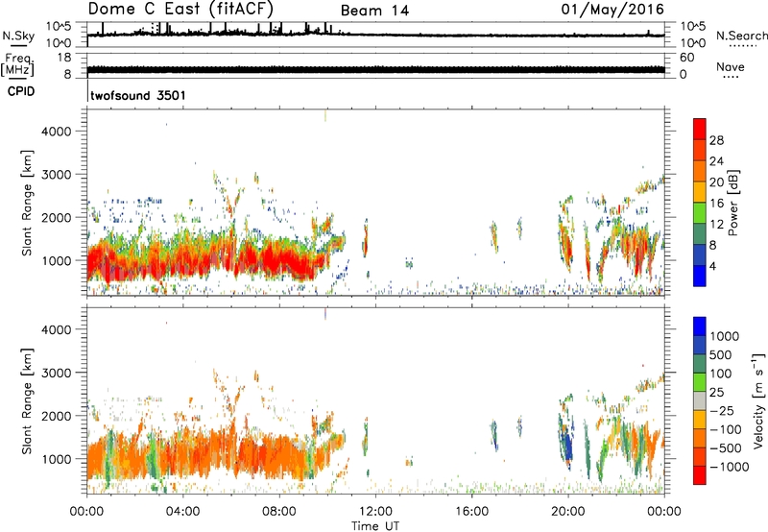Click the "twofsound 3501" control program text
768x532 pixels.
pyautogui.click(x=138, y=95)
